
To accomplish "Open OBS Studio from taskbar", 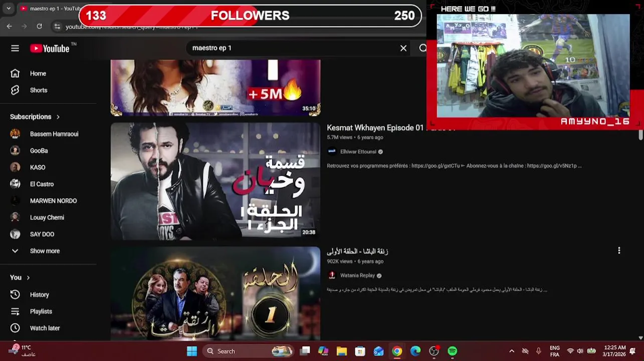I will (434, 351).
